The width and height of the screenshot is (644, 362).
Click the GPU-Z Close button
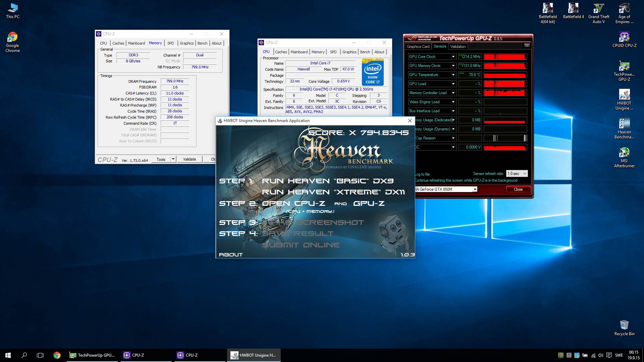tap(518, 189)
